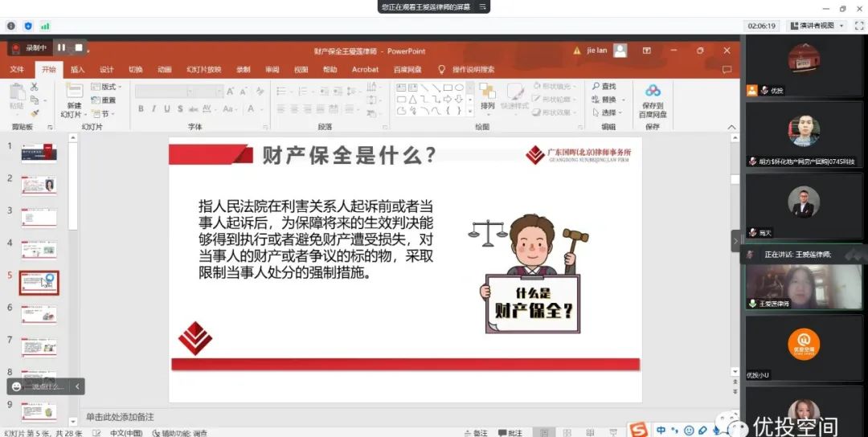Screen dimensions: 868x437
Task: Toggle bold formatting
Action: [141, 109]
